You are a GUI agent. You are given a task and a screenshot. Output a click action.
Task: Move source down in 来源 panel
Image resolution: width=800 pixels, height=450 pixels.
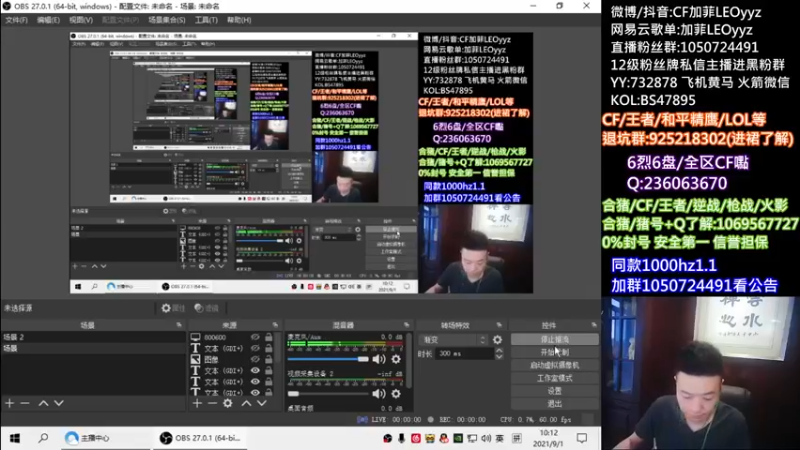(262, 403)
